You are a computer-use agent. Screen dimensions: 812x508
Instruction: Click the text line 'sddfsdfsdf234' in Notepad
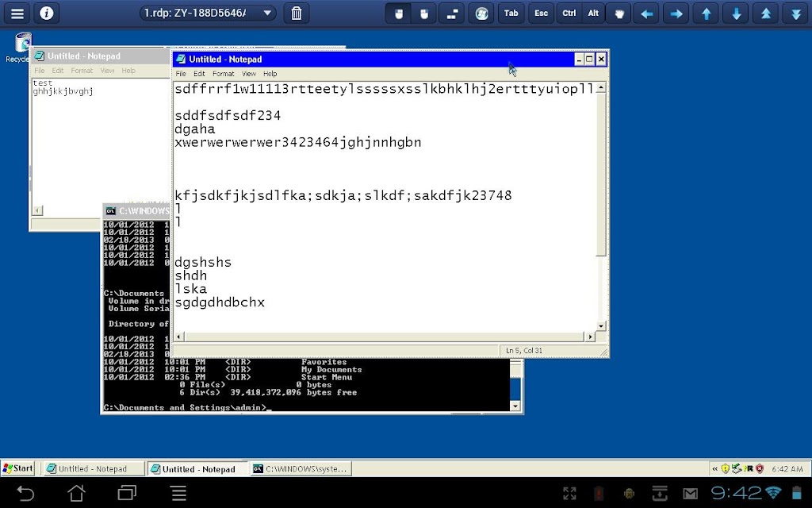[x=228, y=116]
